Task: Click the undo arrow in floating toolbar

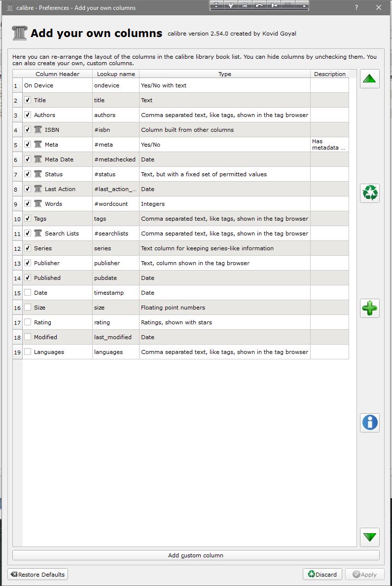Action: pos(259,5)
